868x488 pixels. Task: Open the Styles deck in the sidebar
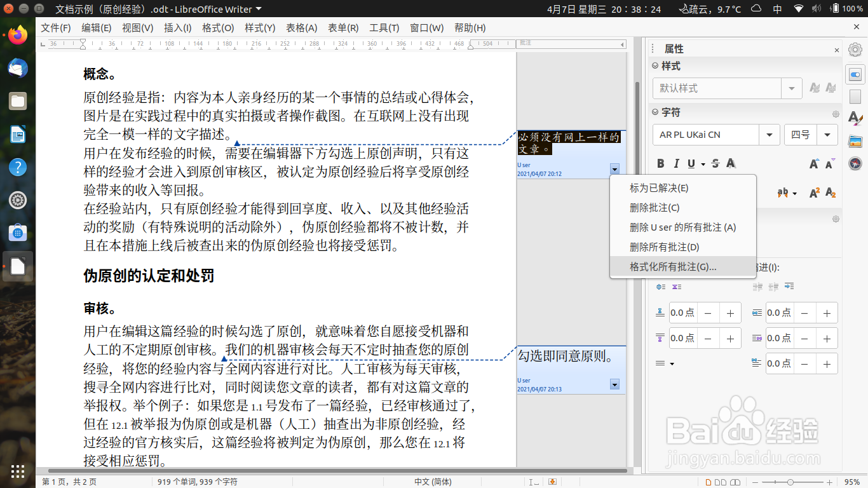coord(855,118)
